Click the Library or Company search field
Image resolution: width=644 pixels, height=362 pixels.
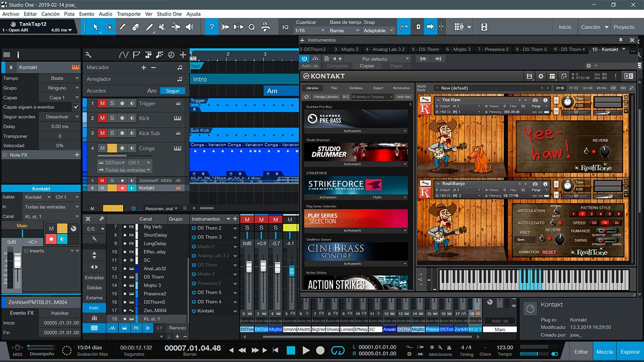click(x=374, y=97)
